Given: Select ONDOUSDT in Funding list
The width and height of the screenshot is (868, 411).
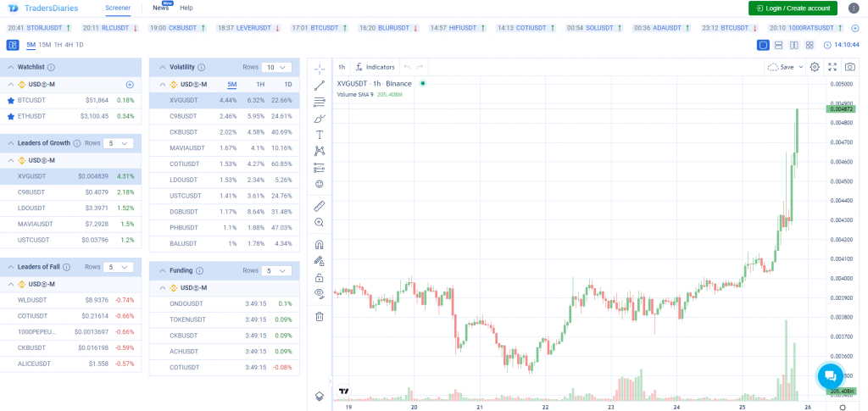Looking at the screenshot, I should [225, 303].
